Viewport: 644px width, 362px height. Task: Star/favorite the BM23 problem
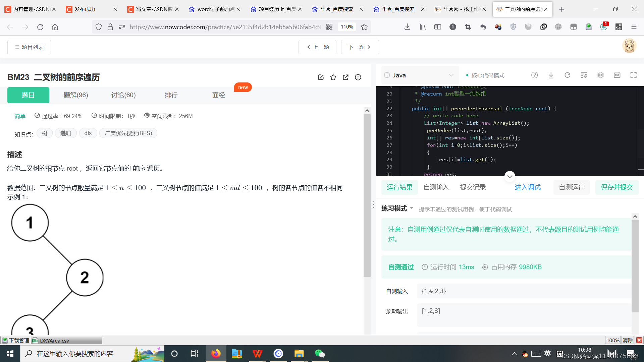tap(333, 77)
